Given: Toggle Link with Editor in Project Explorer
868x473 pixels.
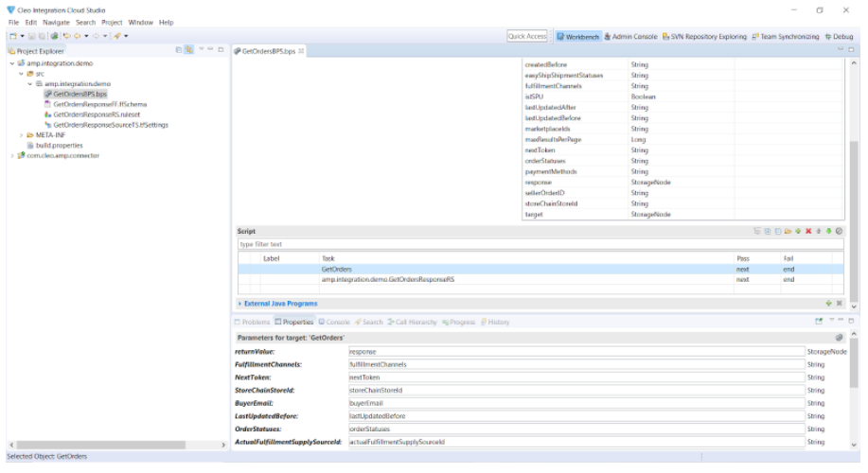Looking at the screenshot, I should click(189, 50).
